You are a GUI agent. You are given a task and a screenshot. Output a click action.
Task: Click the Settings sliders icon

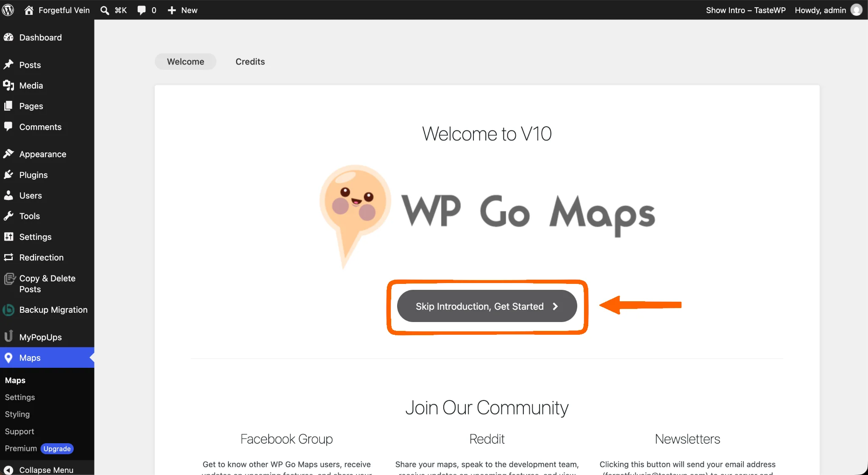tap(8, 237)
